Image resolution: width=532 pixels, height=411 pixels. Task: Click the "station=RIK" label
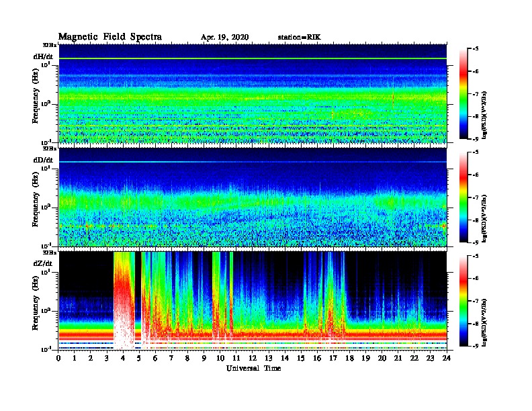(299, 38)
